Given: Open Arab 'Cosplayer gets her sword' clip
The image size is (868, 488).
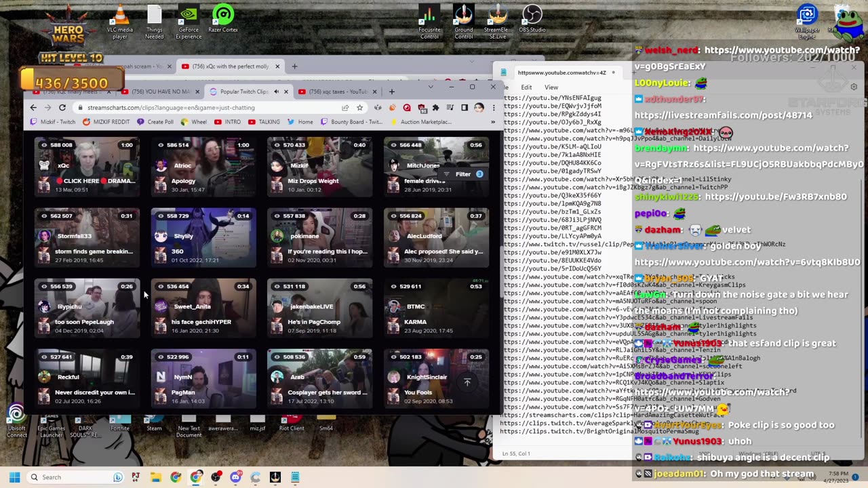Looking at the screenshot, I should click(x=319, y=378).
